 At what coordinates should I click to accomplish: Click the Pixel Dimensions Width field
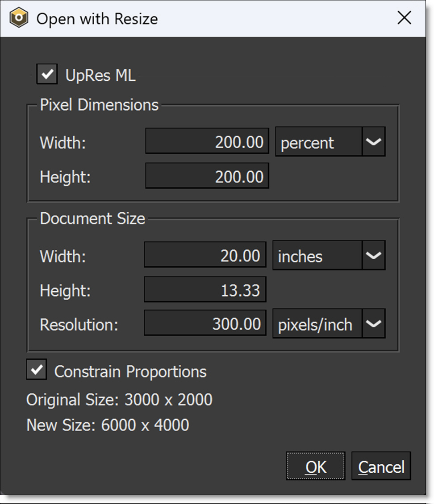[x=207, y=142]
